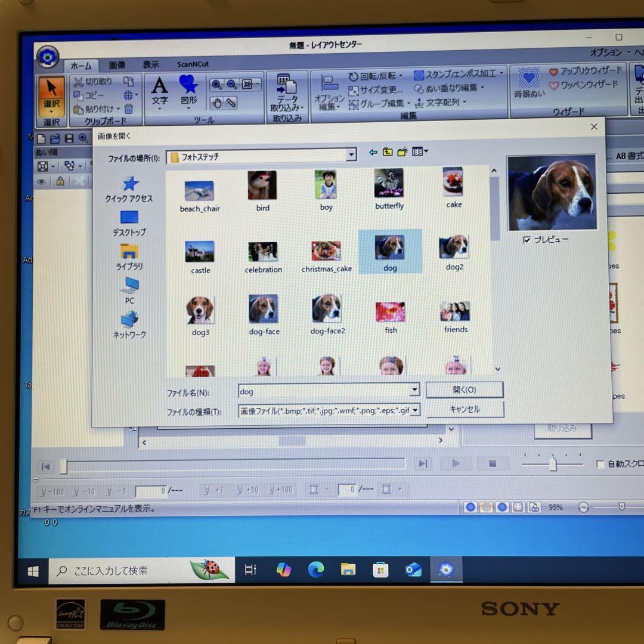Click the Cancel (キャンセル) button
This screenshot has height=644, width=644.
pyautogui.click(x=465, y=409)
